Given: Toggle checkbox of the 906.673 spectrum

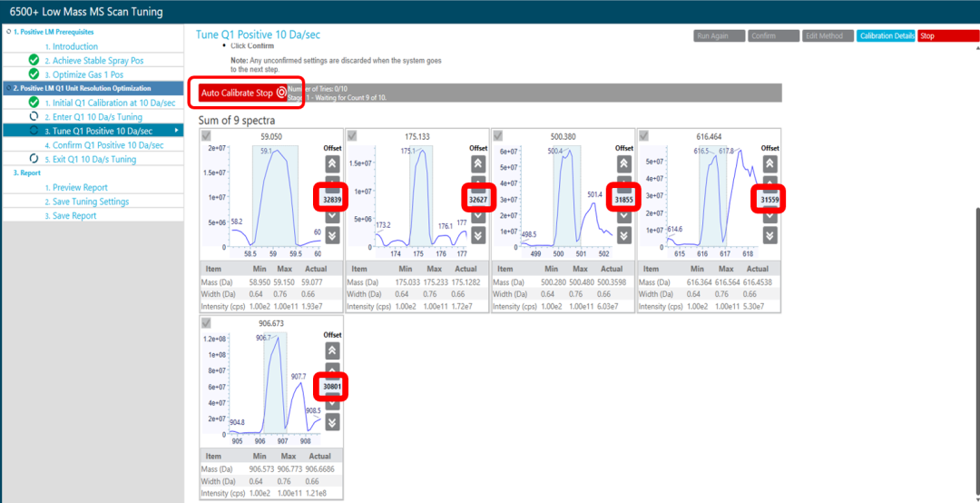Looking at the screenshot, I should pyautogui.click(x=207, y=322).
